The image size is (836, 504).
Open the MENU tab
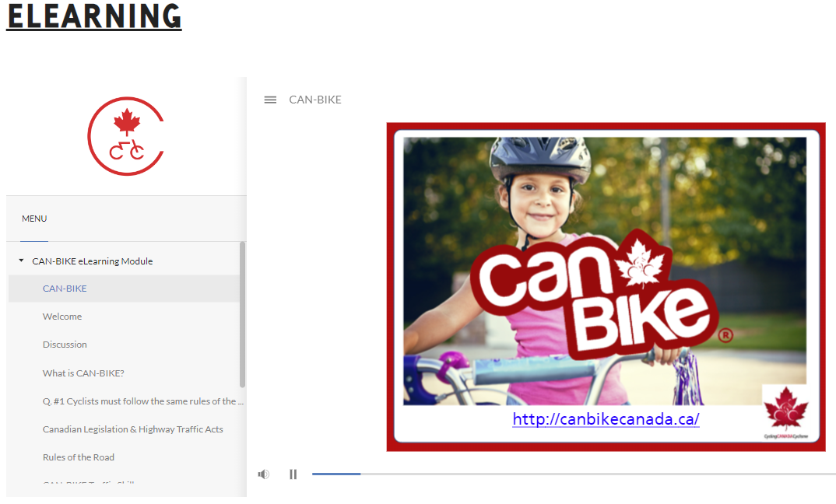pyautogui.click(x=34, y=219)
